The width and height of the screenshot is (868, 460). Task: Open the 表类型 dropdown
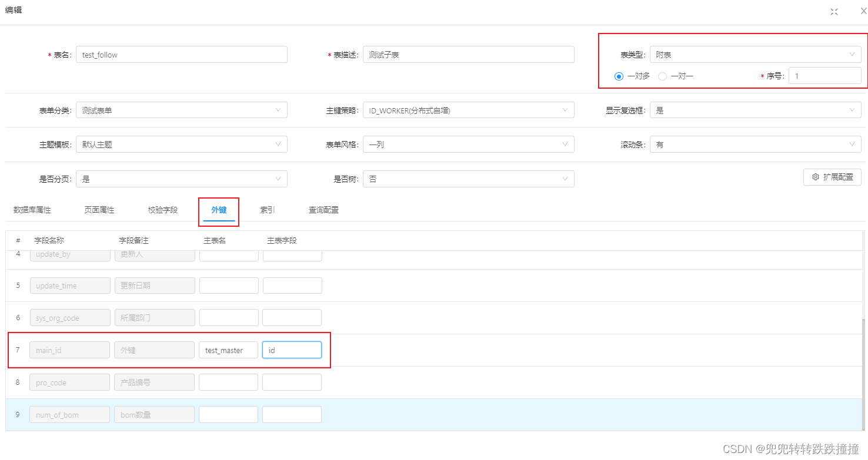[756, 55]
